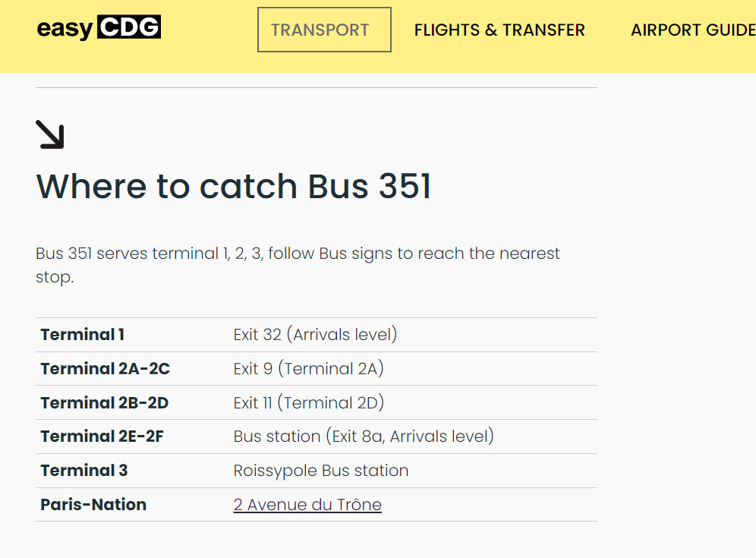Click the Exit 11 (Terminal 2D) cell

[x=309, y=402]
